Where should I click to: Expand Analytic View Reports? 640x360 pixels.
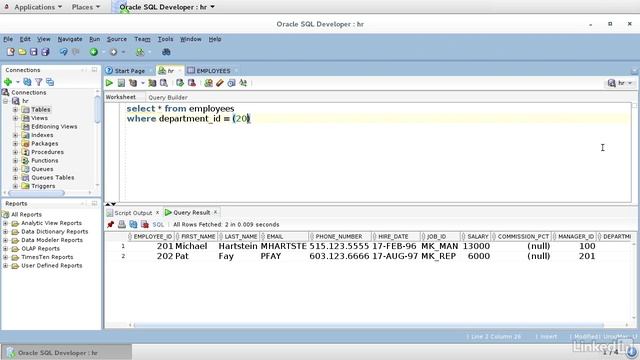coord(5,223)
